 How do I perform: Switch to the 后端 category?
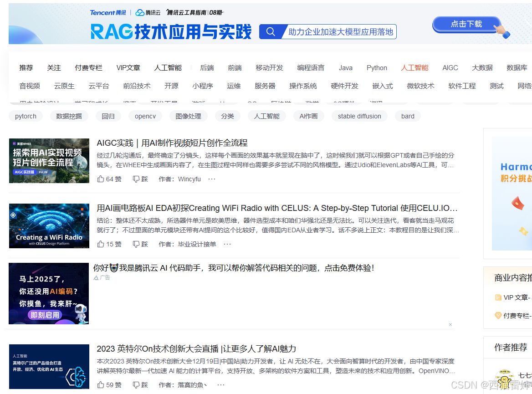tap(207, 68)
